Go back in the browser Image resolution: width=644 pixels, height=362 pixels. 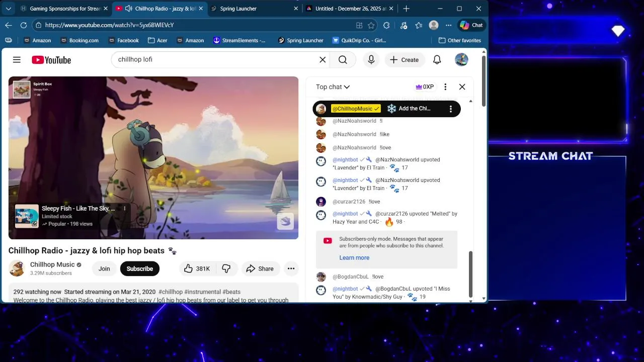tap(9, 25)
